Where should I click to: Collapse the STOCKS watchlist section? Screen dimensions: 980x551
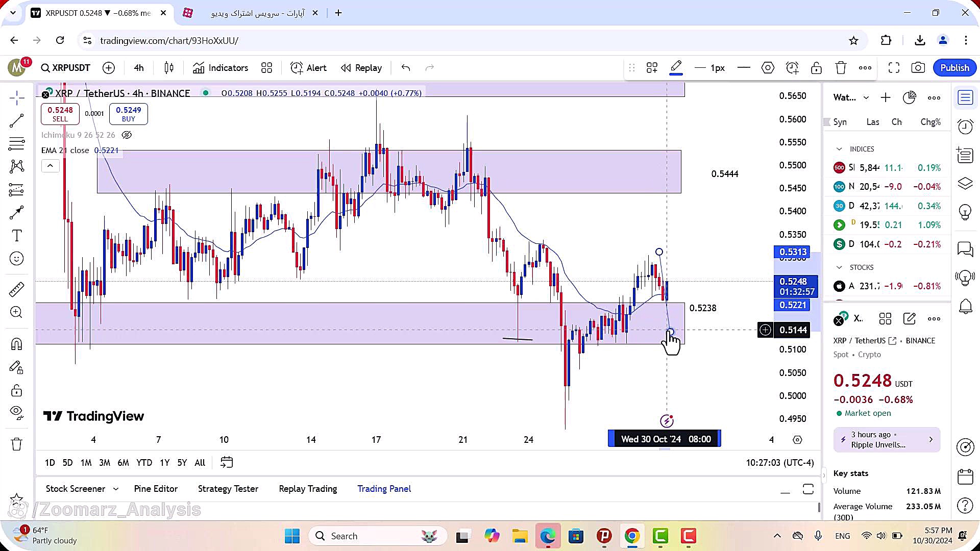(839, 267)
